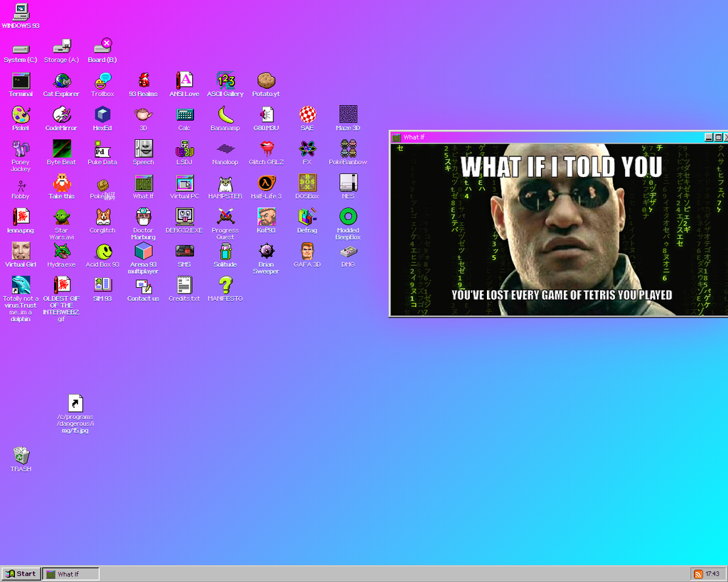728x582 pixels.
Task: Open the TRASH bin
Action: [x=21, y=456]
